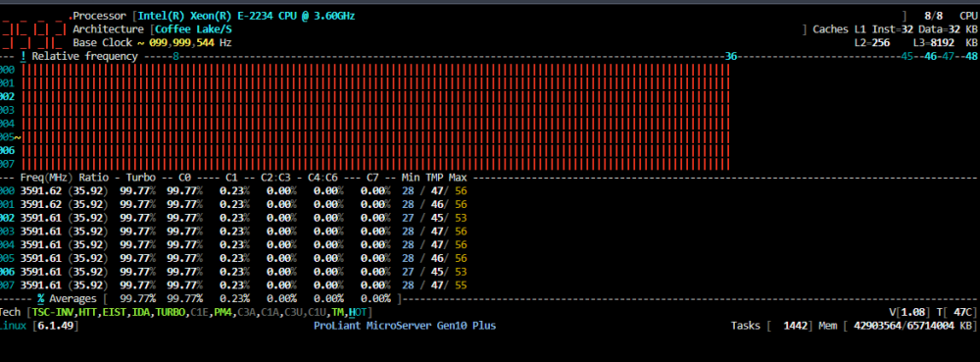Click the Turbo column header

coord(140,178)
